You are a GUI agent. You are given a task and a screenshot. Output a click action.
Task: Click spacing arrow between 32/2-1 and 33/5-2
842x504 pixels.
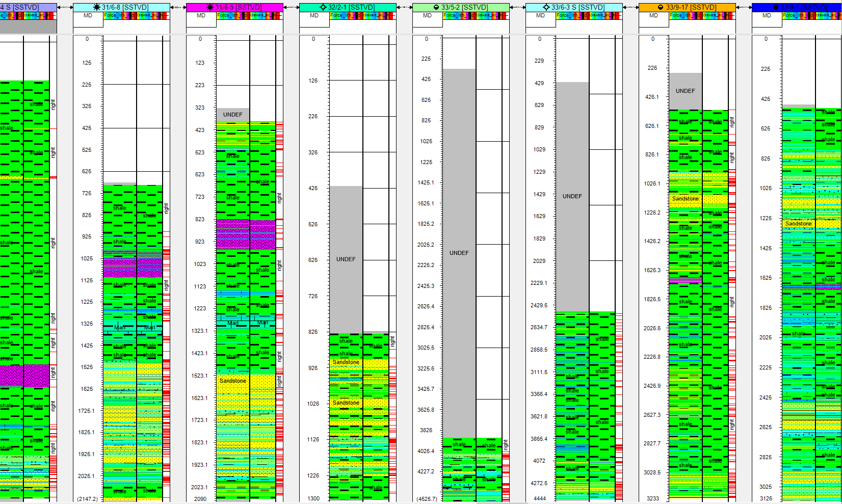click(404, 7)
